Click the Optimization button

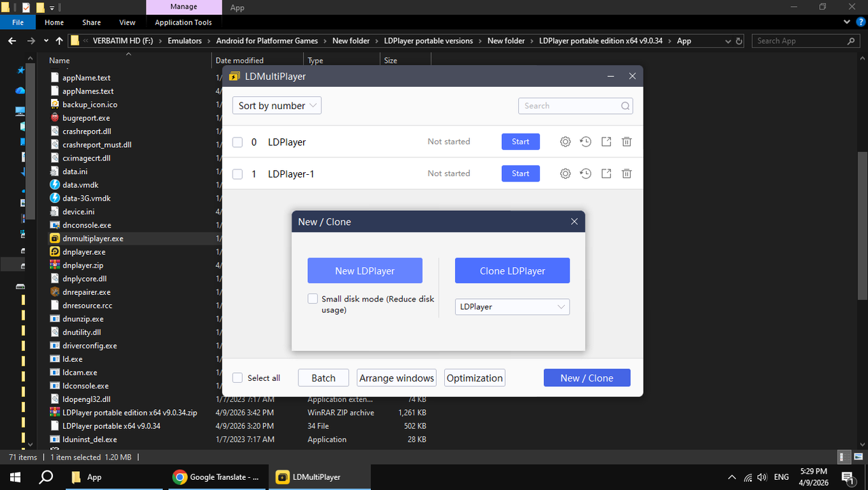(475, 377)
